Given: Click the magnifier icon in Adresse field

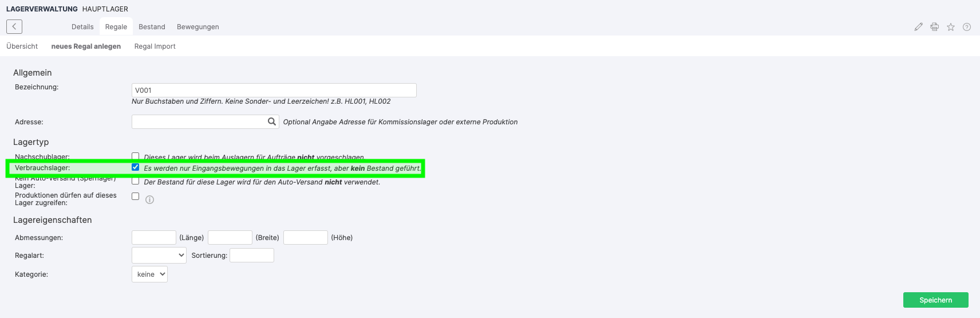Looking at the screenshot, I should (272, 121).
